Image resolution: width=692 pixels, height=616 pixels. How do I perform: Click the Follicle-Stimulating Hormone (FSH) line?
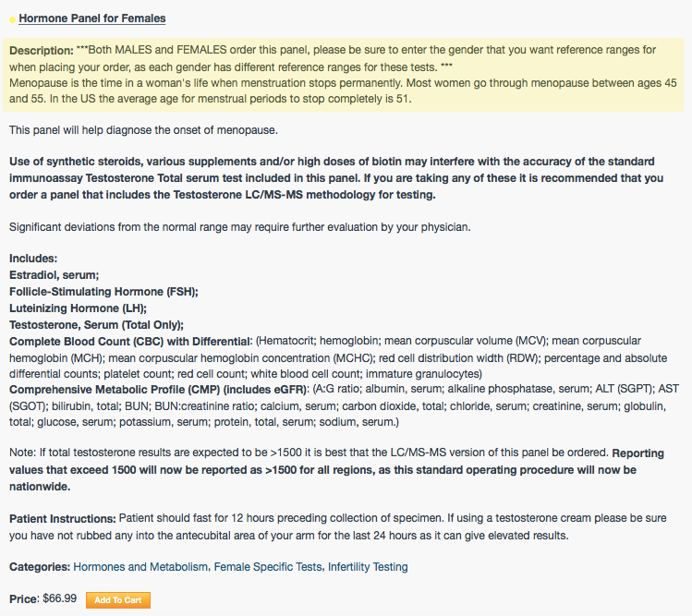pyautogui.click(x=103, y=292)
